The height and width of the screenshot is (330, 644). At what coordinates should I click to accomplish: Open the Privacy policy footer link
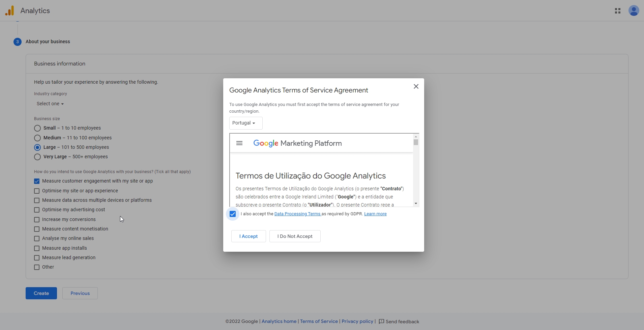pos(357,322)
